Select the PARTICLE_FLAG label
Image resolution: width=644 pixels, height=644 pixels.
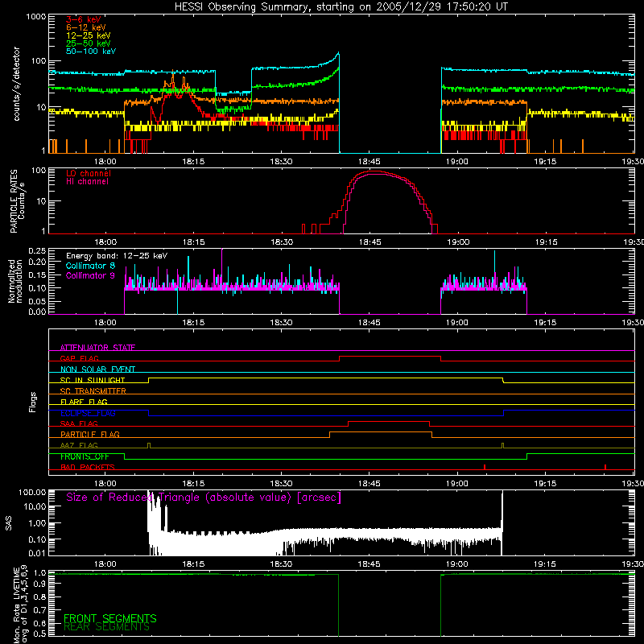90,434
